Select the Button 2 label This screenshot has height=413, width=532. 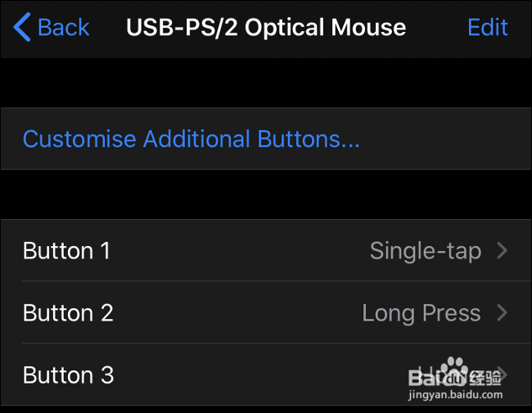[68, 312]
